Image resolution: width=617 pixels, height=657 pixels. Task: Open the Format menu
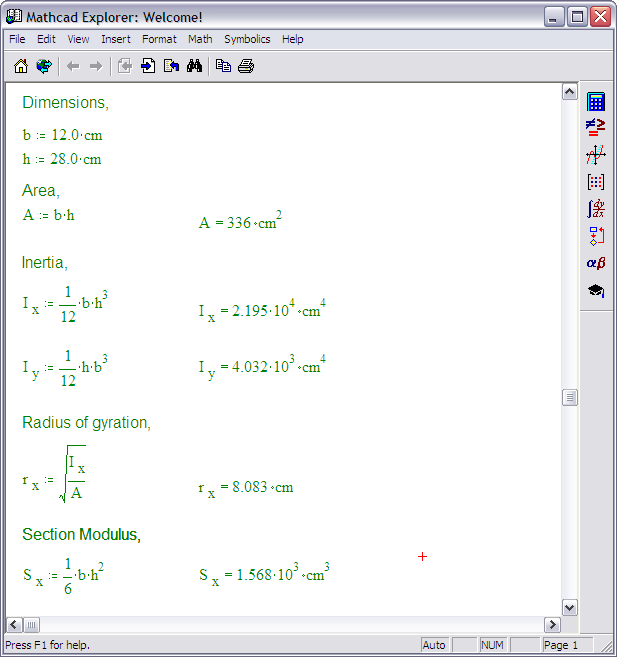[x=159, y=39]
